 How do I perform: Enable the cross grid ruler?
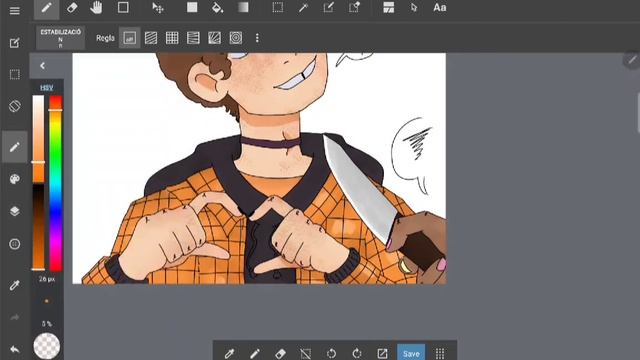[172, 38]
